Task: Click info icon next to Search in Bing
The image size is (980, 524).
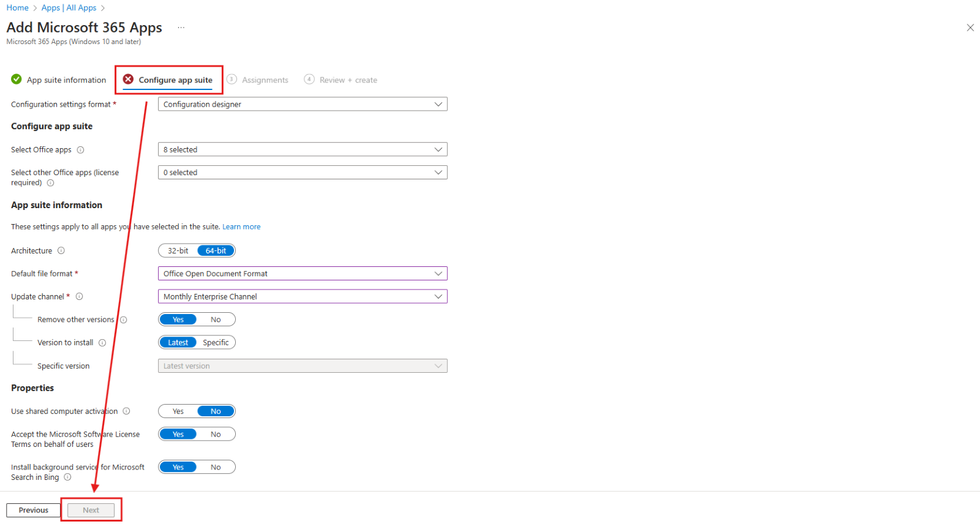Action: coord(67,477)
